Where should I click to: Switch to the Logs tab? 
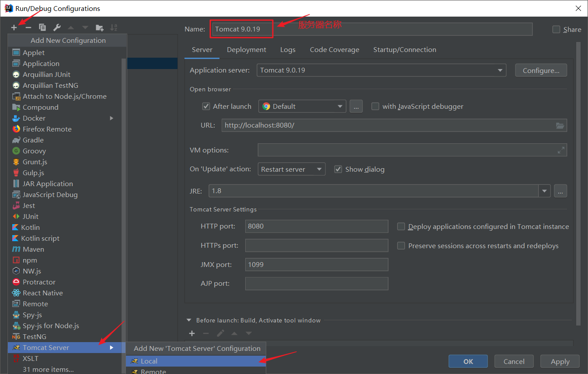(x=288, y=50)
